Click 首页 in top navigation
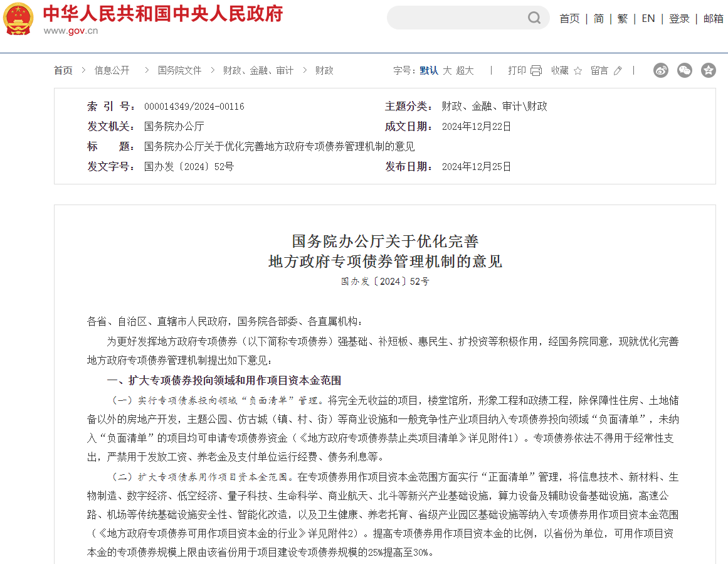 tap(569, 18)
